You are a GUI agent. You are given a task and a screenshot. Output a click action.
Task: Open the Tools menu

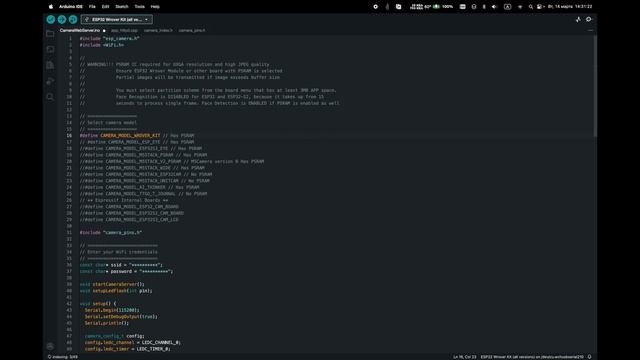[x=140, y=7]
